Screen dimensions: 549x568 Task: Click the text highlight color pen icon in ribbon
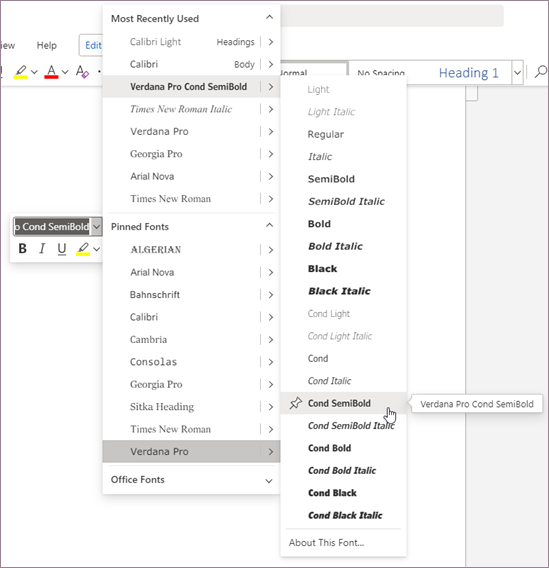click(21, 71)
